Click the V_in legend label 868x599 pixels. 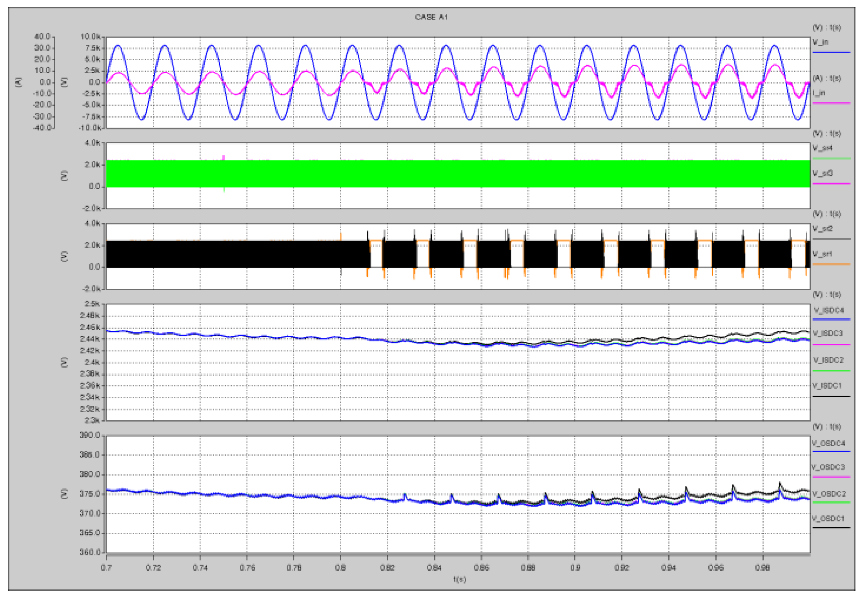[x=820, y=42]
